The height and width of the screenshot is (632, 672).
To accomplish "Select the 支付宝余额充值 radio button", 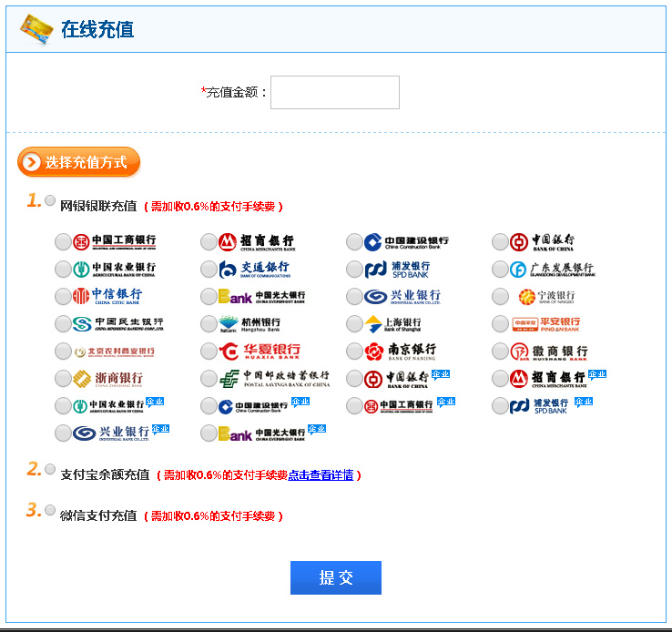I will pos(50,469).
